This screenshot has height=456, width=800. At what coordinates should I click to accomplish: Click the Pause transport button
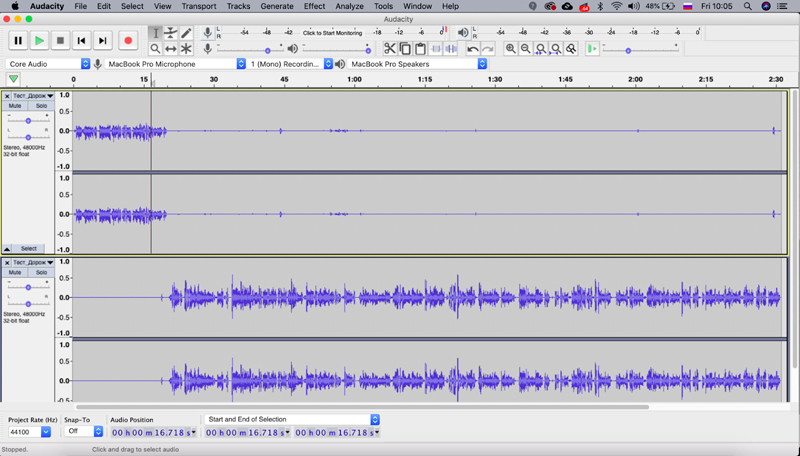18,41
